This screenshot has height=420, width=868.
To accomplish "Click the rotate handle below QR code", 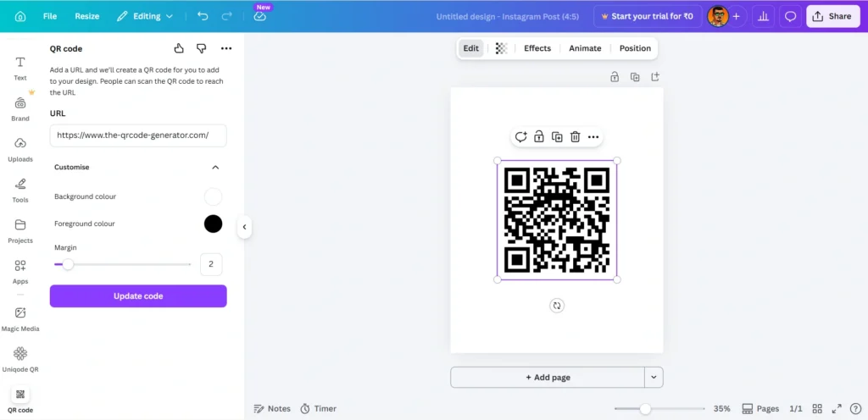I will click(x=557, y=306).
